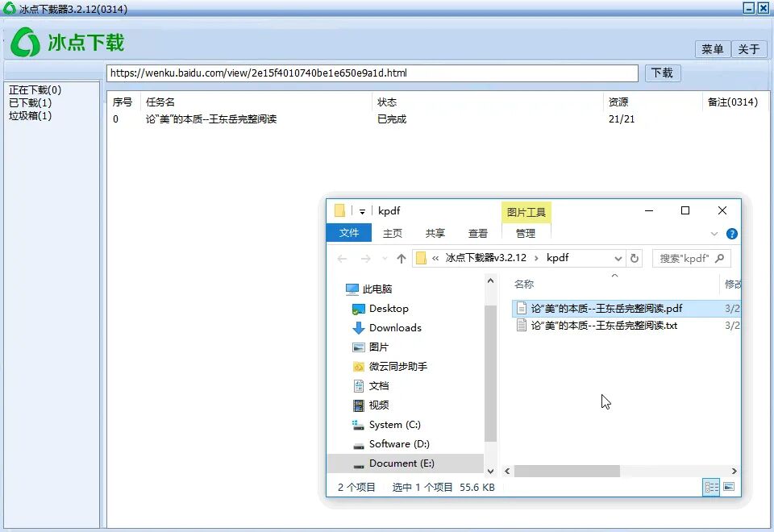Click the 21/21 resource cell

tap(622, 119)
